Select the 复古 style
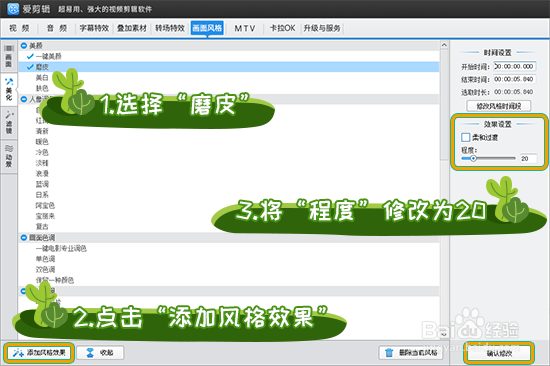The image size is (550, 366). click(42, 226)
